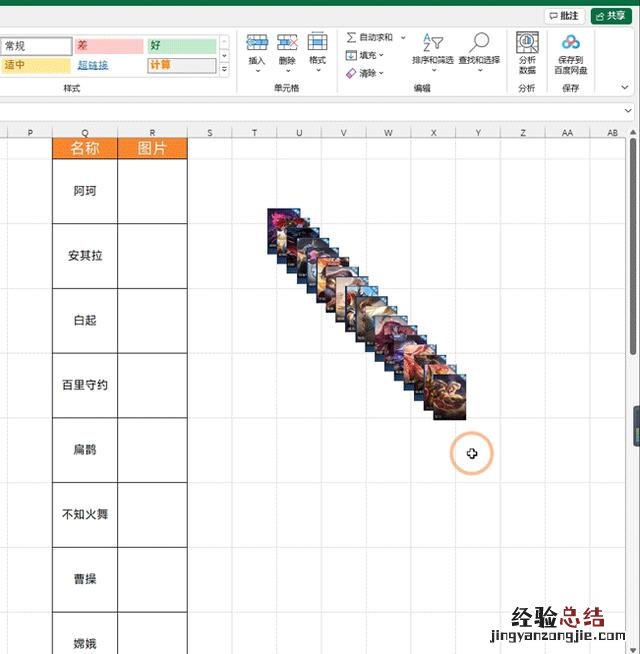Collapse the ribbon with the chevron
The image size is (640, 654).
coord(628,88)
